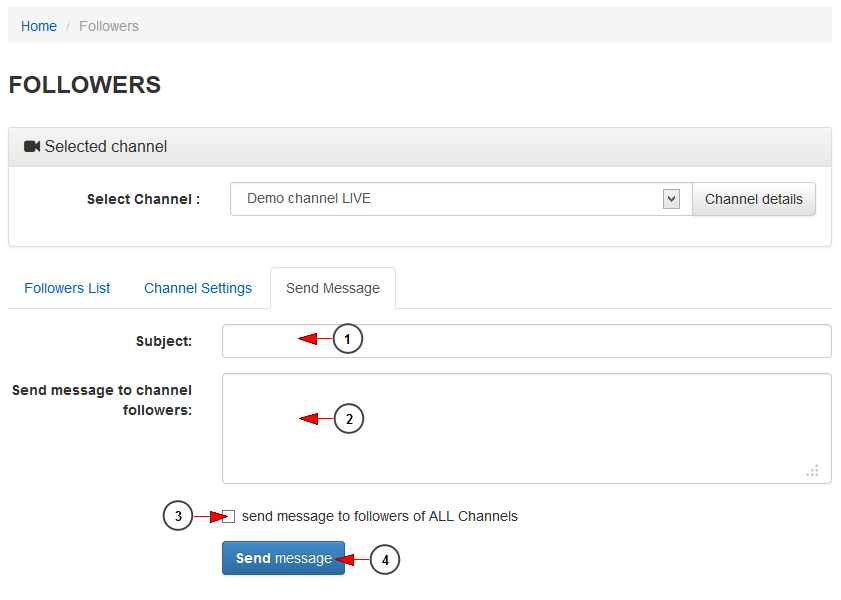
Task: Enable send message to followers of ALL Channels
Action: pos(228,516)
